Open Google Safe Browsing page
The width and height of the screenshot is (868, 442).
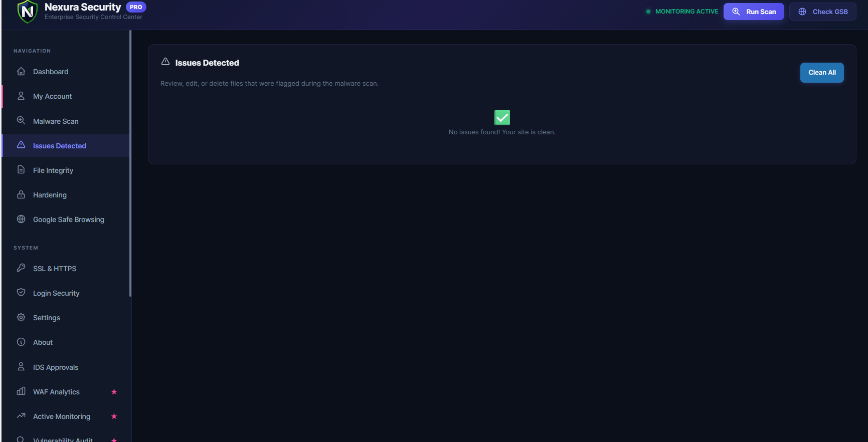pos(66,219)
